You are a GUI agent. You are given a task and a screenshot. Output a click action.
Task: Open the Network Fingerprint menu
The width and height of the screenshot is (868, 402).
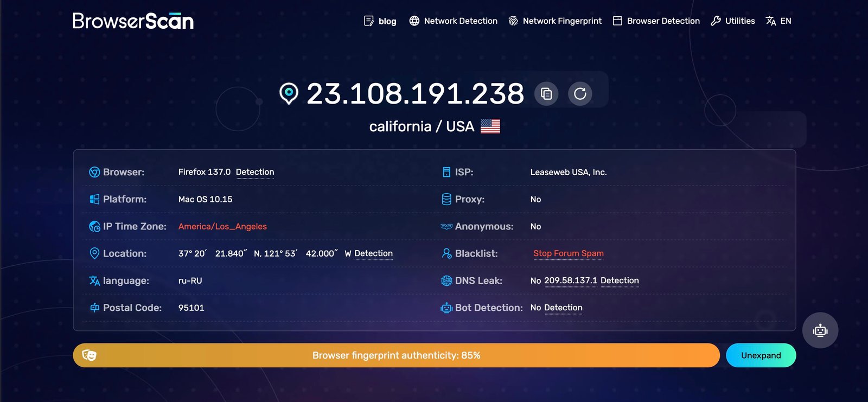tap(562, 21)
